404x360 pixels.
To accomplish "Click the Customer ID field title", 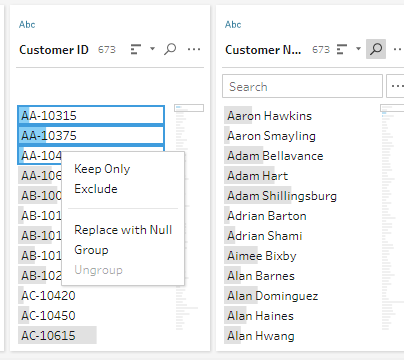I will 54,50.
